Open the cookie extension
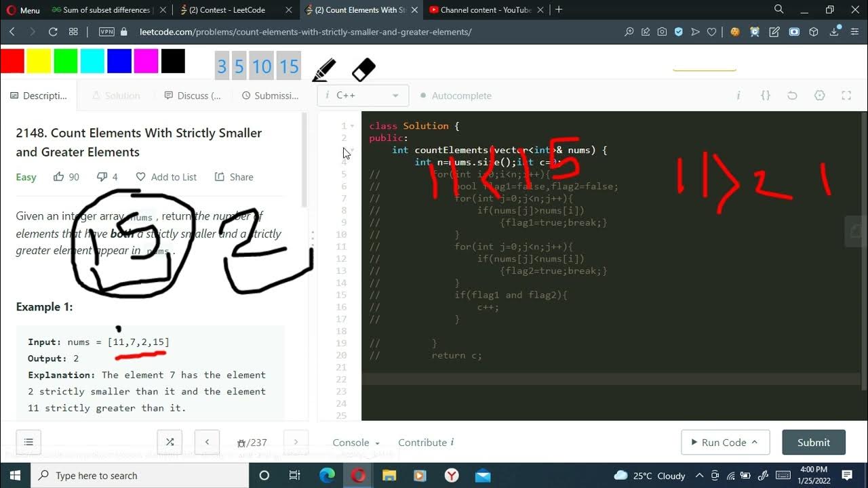Screen dimensions: 868x488 pos(734,32)
